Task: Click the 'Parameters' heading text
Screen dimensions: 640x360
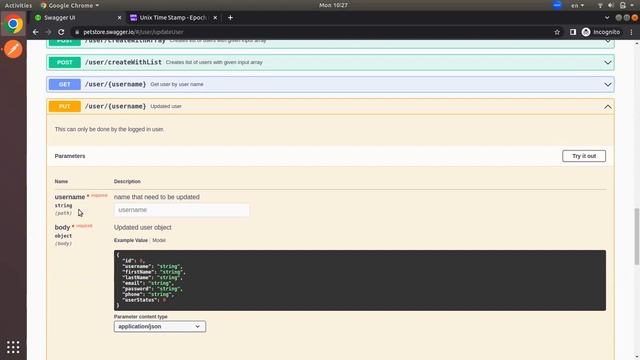Action: [x=70, y=156]
